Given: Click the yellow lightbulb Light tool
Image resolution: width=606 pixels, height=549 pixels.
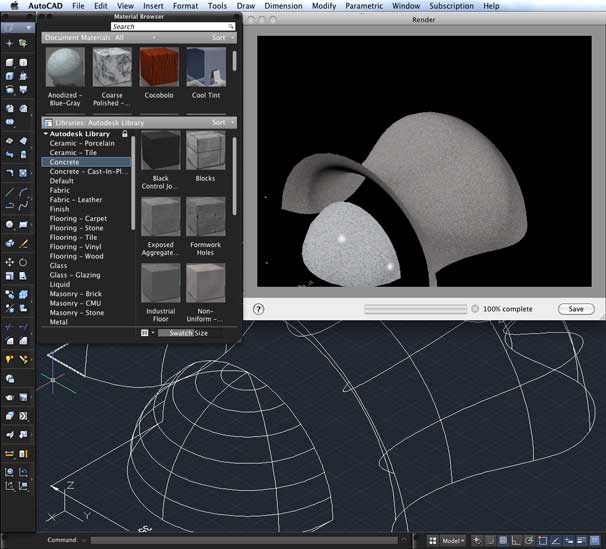Looking at the screenshot, I should (10, 359).
